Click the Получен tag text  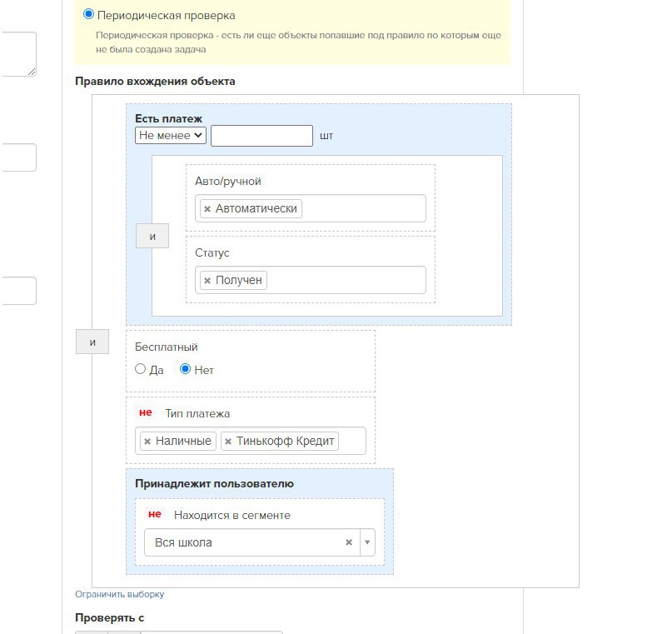click(x=239, y=281)
